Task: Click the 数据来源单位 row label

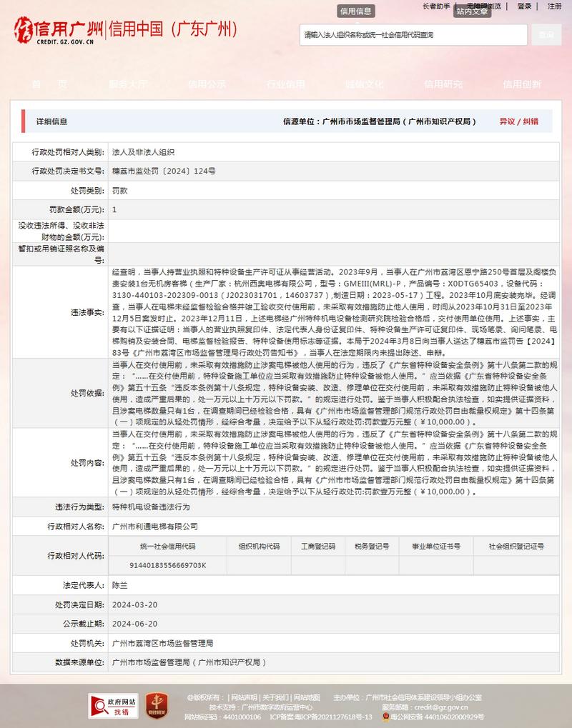Action: click(x=79, y=662)
